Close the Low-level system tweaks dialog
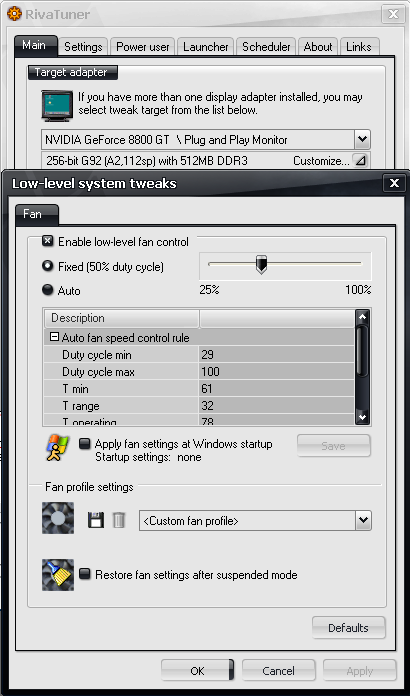Viewport: 410px width, 696px height. pyautogui.click(x=394, y=183)
